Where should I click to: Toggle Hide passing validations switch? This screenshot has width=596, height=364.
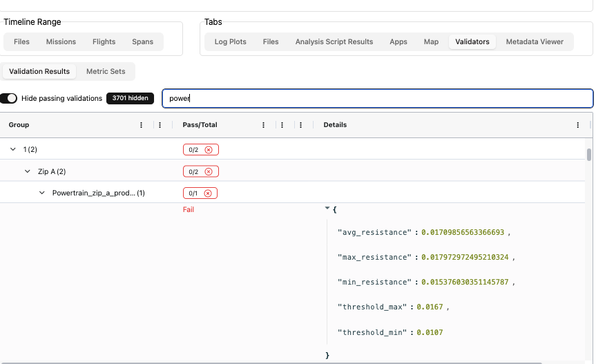[x=8, y=98]
